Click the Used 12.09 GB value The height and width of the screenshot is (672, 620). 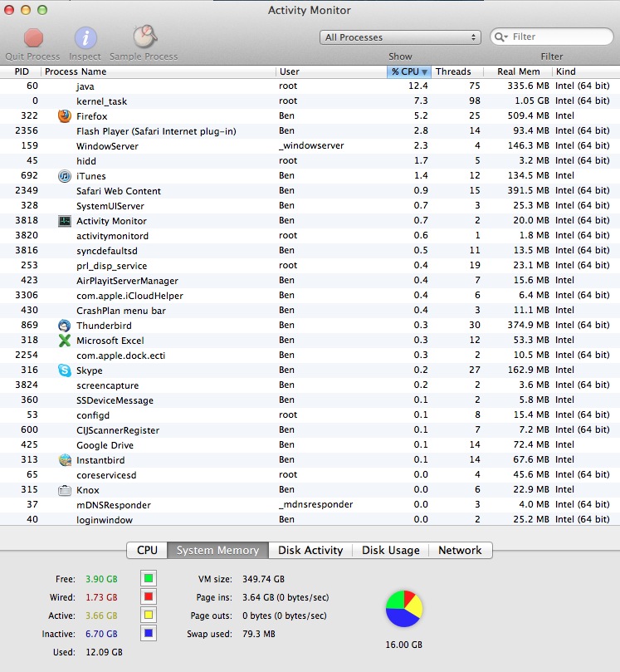click(104, 652)
